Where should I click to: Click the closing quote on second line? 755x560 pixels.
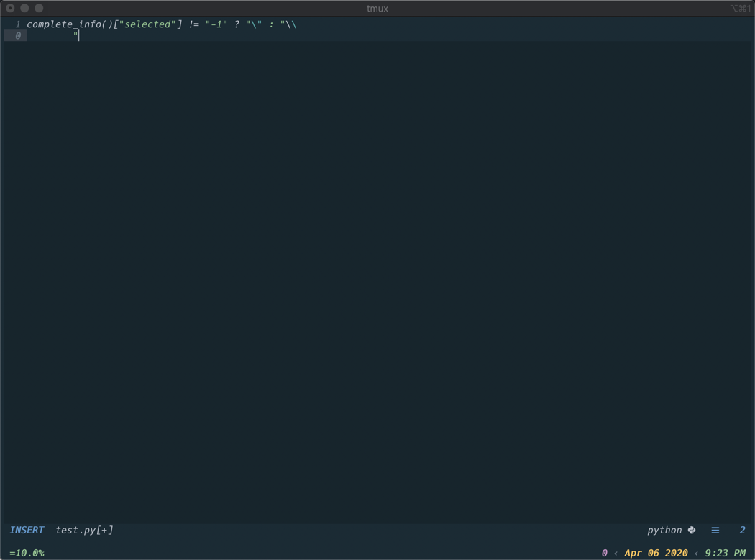click(x=75, y=35)
